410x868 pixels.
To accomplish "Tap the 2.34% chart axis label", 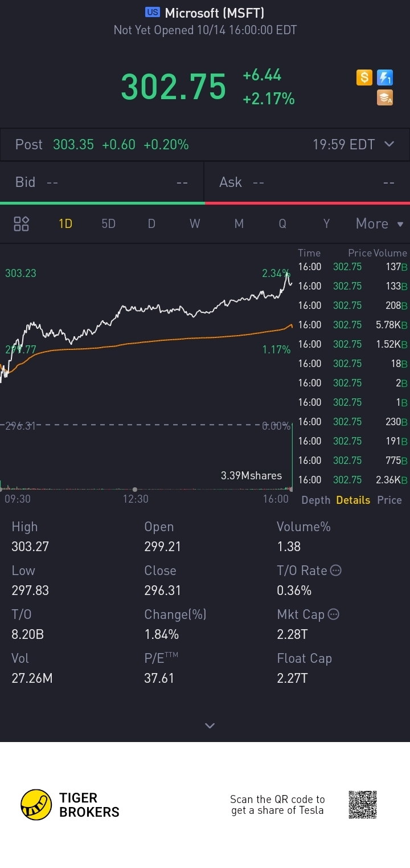I will [276, 274].
